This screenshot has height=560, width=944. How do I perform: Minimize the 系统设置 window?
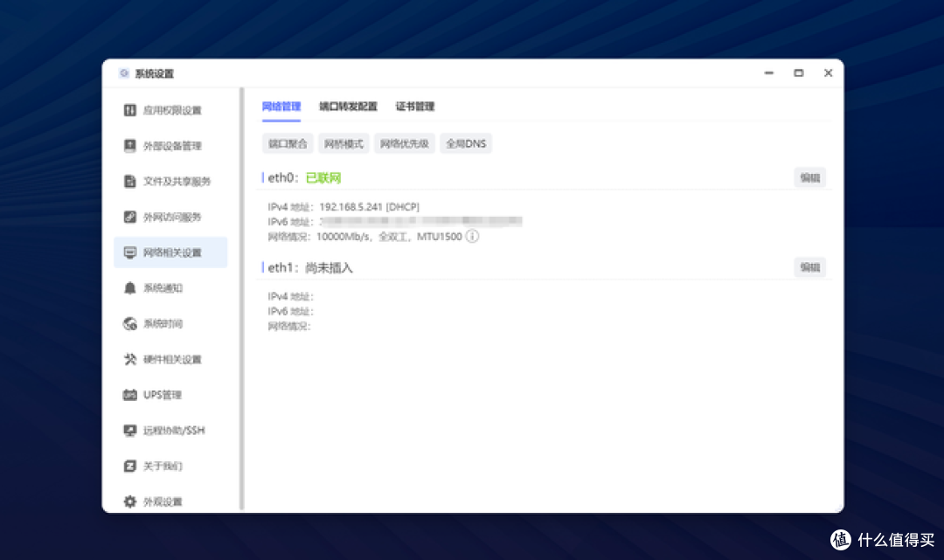(769, 73)
